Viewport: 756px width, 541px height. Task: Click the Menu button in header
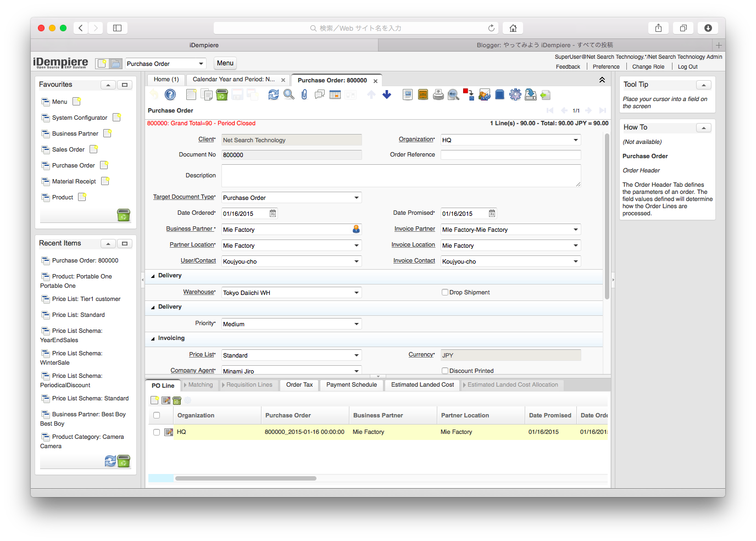pyautogui.click(x=225, y=63)
